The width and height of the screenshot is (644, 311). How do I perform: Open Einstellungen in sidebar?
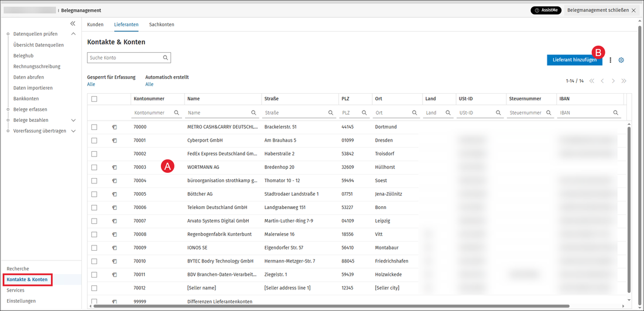pyautogui.click(x=21, y=300)
